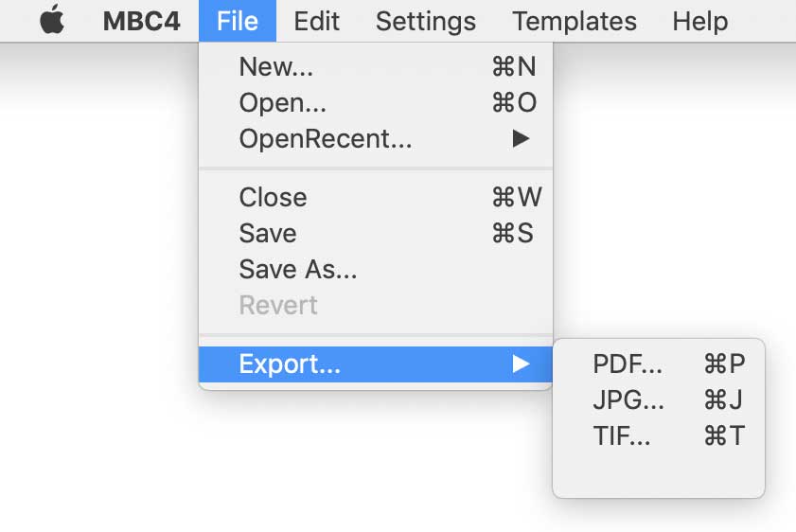
Task: Open the Apple menu
Action: pos(52,21)
